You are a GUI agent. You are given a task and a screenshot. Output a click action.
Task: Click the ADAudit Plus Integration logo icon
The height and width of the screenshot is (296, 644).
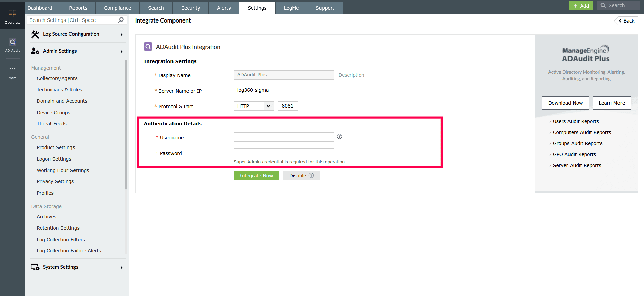pyautogui.click(x=148, y=47)
